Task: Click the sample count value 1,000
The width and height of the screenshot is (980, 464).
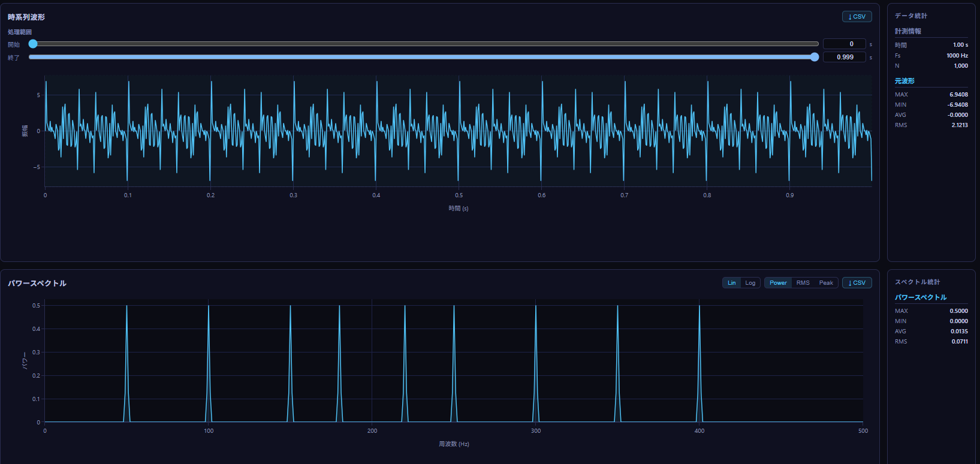Action: [x=961, y=66]
